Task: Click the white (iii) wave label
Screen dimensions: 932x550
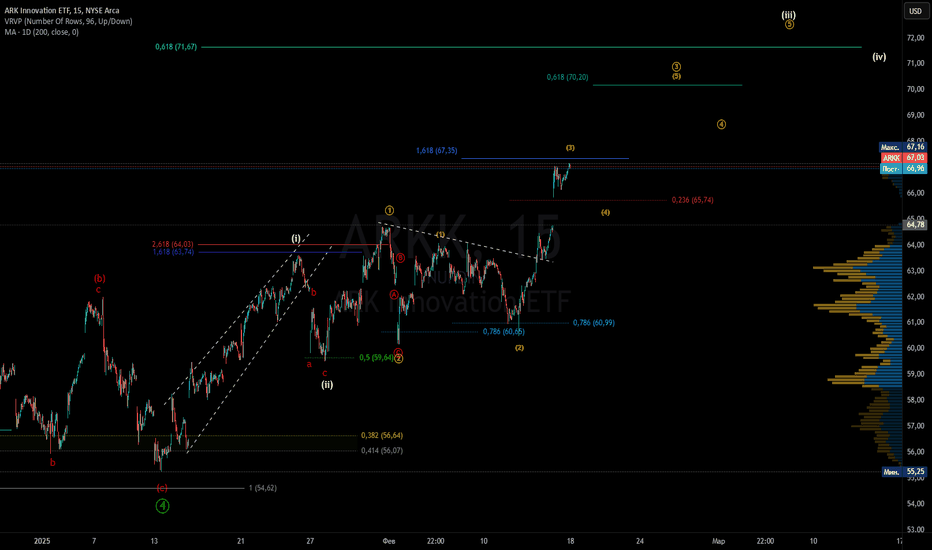Action: click(789, 14)
